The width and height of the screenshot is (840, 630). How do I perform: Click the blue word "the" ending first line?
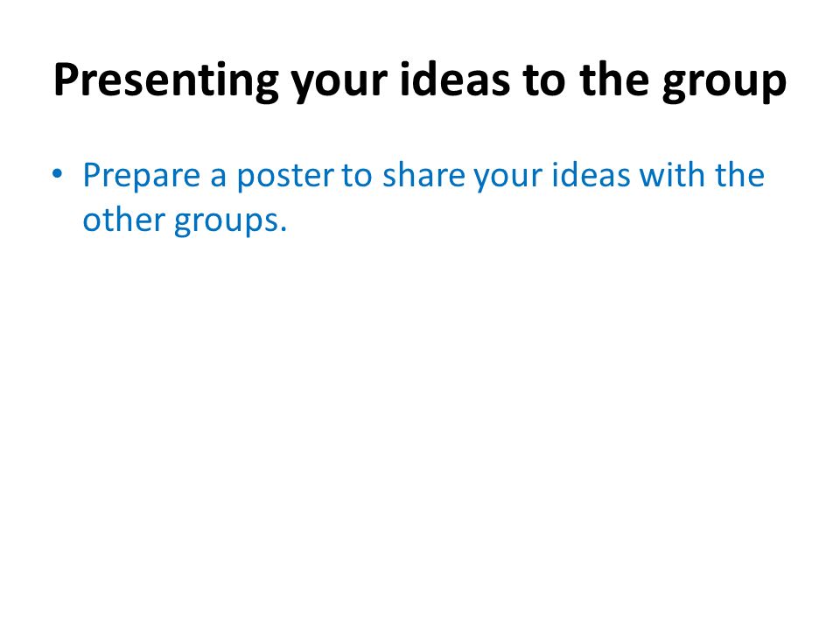[740, 175]
